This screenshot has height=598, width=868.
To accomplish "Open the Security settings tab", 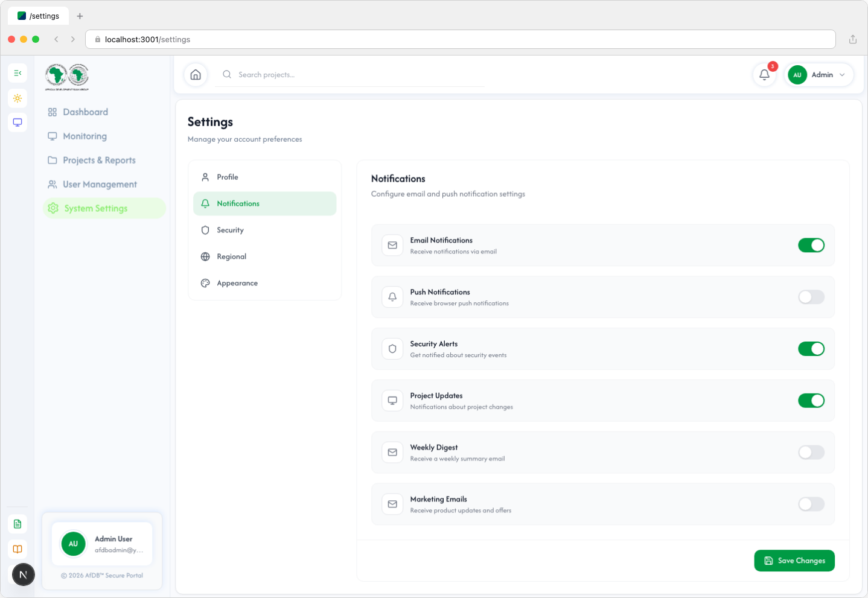I will [264, 230].
